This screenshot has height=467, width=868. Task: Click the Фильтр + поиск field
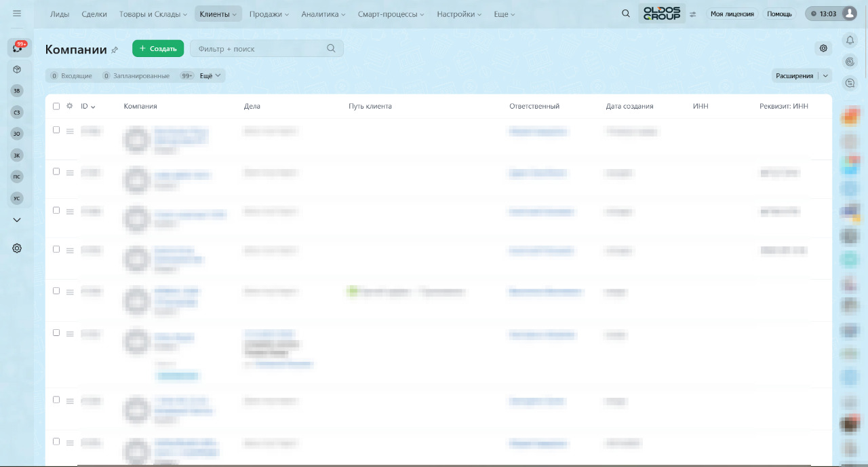point(259,49)
